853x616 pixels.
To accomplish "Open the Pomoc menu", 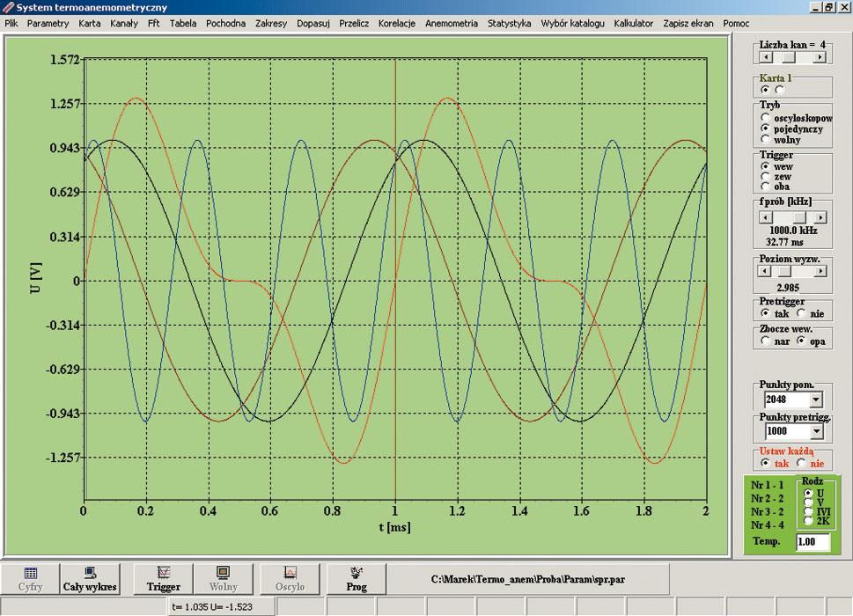I will point(736,24).
